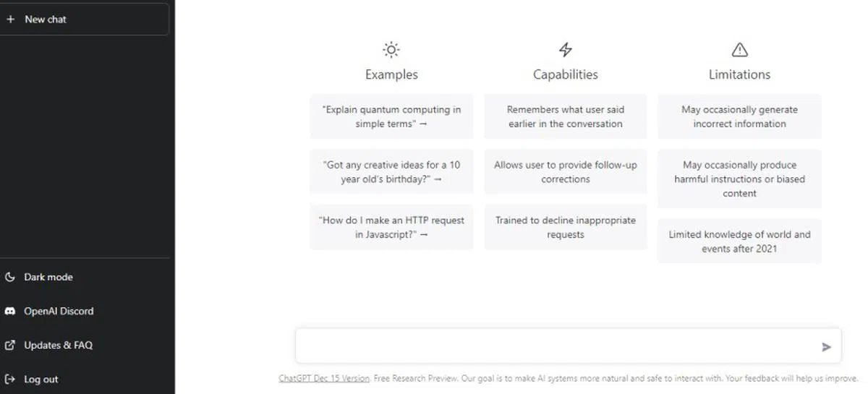Open the OpenAI Discord menu item
Viewport: 868px width, 394px height.
pyautogui.click(x=59, y=311)
